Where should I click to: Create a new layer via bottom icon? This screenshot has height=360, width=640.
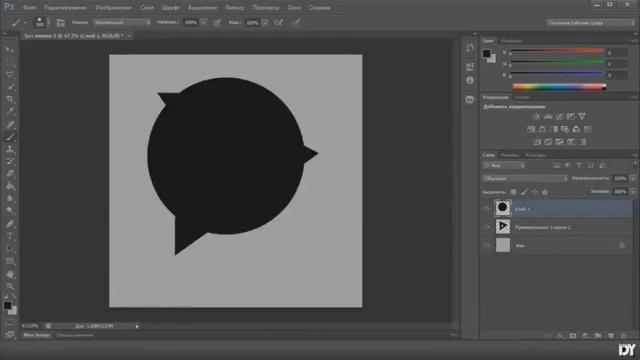point(611,336)
